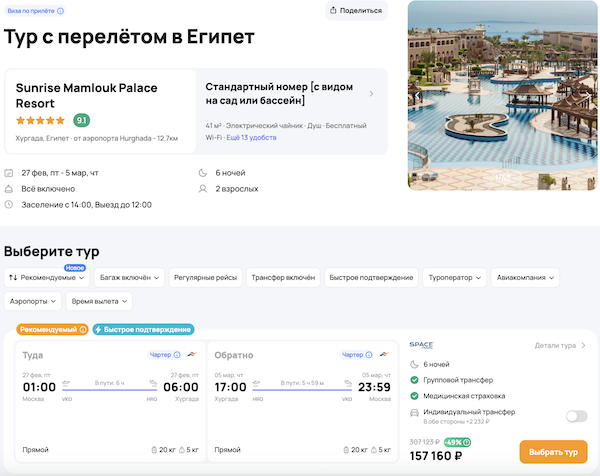Click the 9.1 hotel rating badge
600x476 pixels.
pos(82,121)
